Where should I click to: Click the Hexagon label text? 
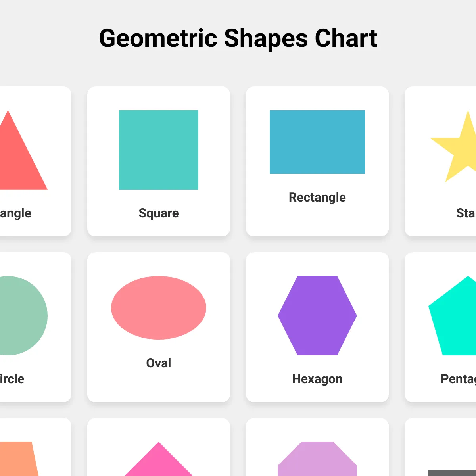point(317,379)
